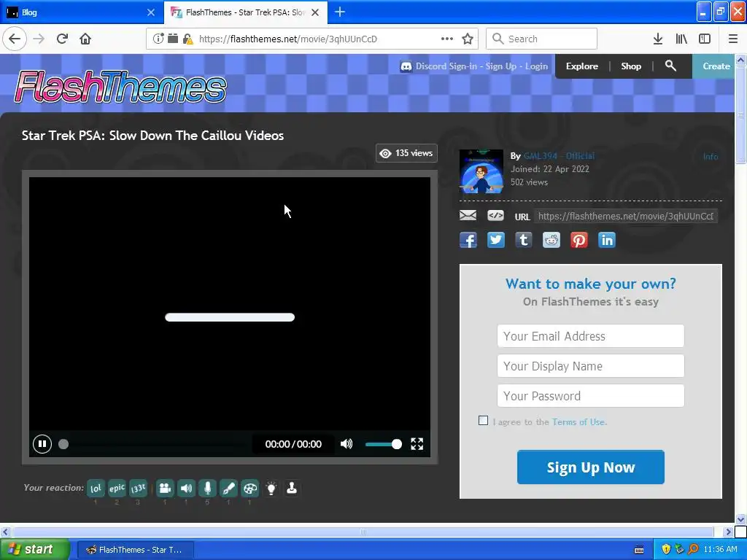Click FlashThemes taskbar window button
747x560 pixels.
pyautogui.click(x=135, y=550)
